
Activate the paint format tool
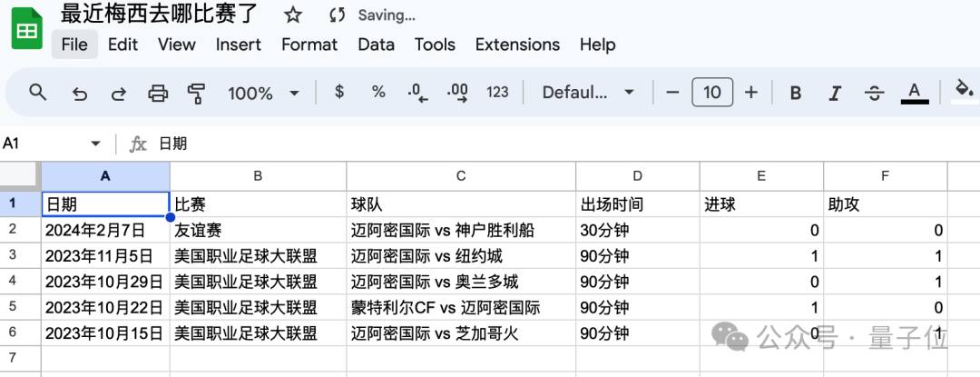point(197,94)
